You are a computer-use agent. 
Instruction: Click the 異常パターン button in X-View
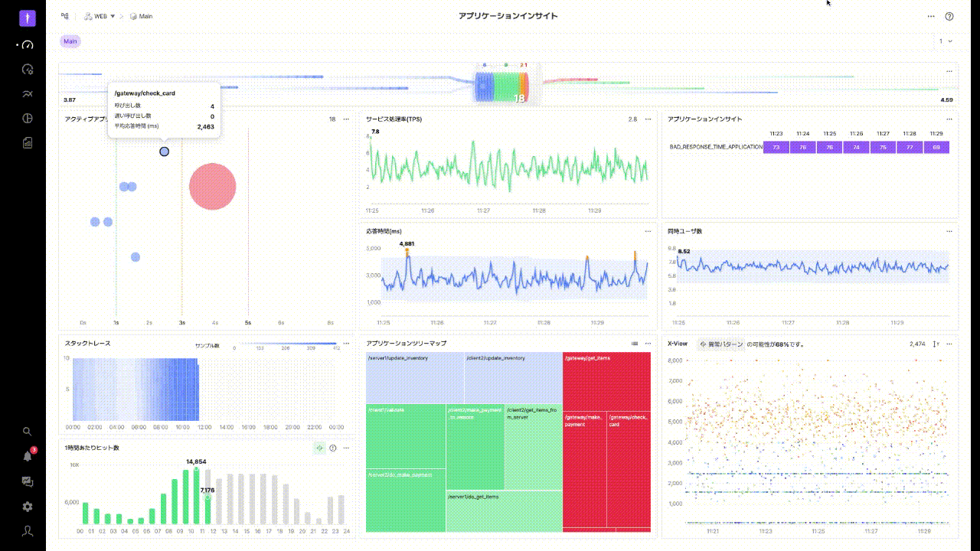coord(720,344)
